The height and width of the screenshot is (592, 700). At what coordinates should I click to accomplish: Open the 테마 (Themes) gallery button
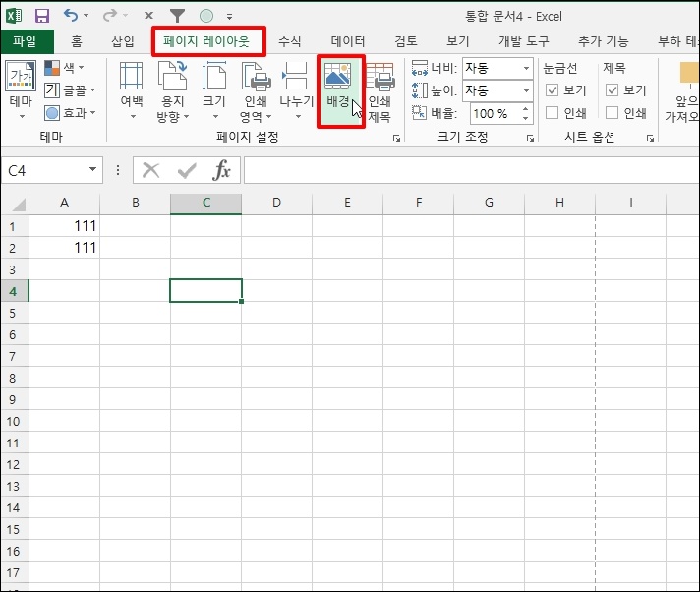click(21, 89)
